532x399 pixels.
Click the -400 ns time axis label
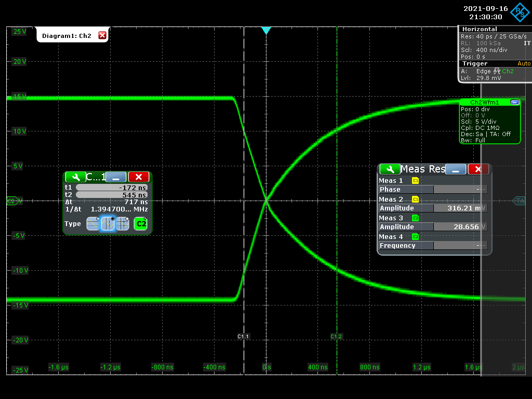click(x=214, y=367)
